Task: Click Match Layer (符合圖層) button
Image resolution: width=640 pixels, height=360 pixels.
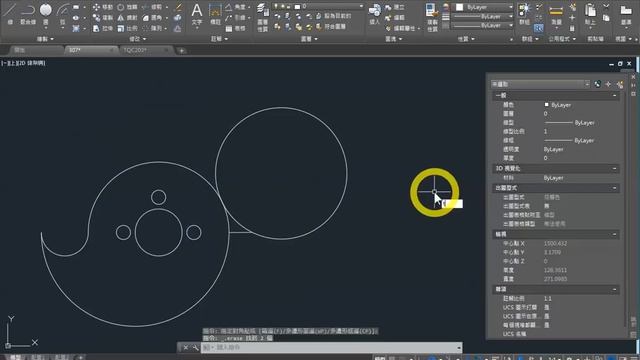Action: (331, 27)
